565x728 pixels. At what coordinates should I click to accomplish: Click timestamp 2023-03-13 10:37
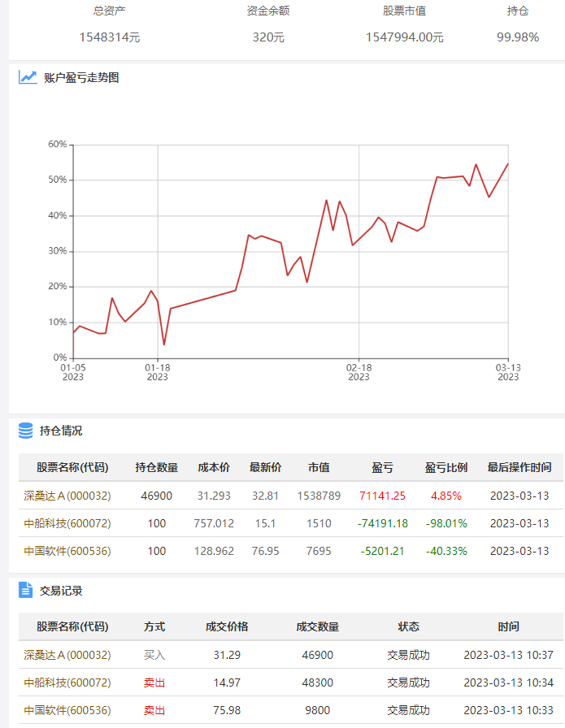tap(508, 655)
